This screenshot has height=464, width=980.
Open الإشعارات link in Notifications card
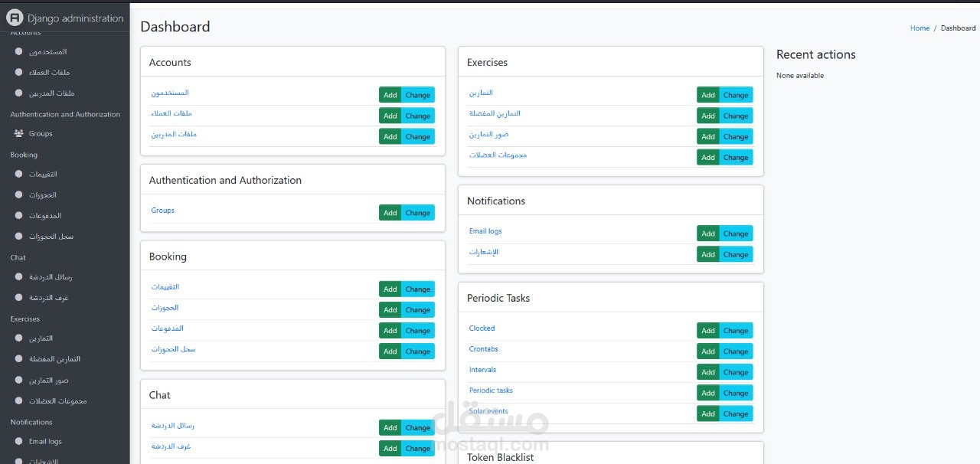[484, 252]
